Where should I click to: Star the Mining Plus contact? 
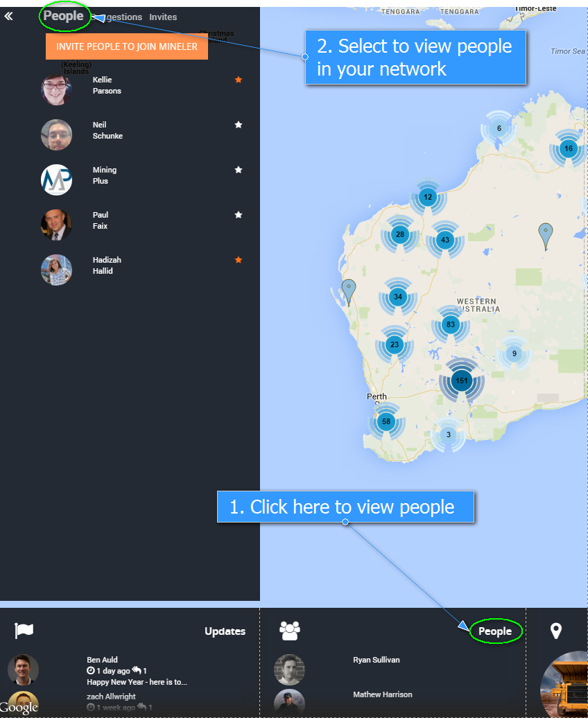click(x=239, y=170)
